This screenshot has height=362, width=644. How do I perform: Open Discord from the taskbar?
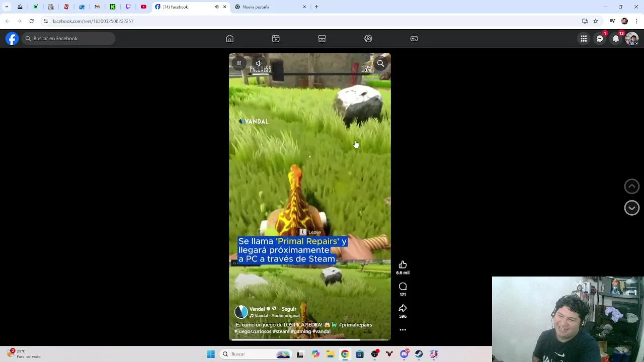pyautogui.click(x=404, y=354)
